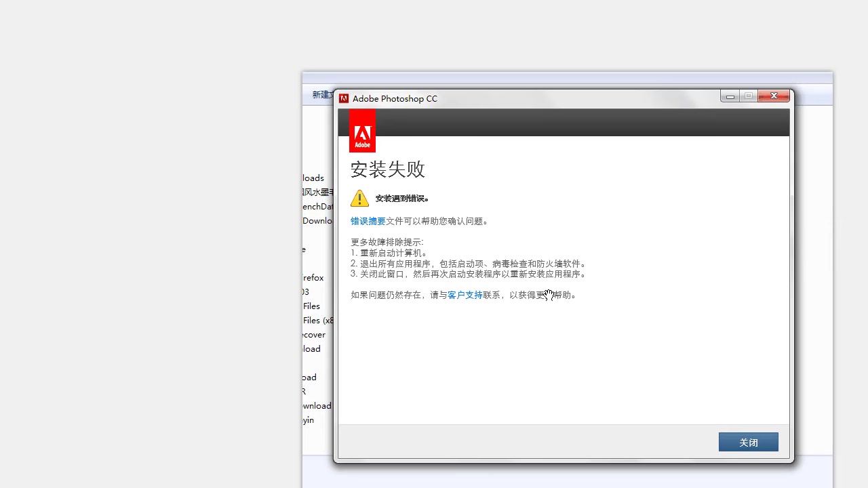This screenshot has height=488, width=868.
Task: Click the 更多故障排除提示 line
Action: tap(387, 242)
